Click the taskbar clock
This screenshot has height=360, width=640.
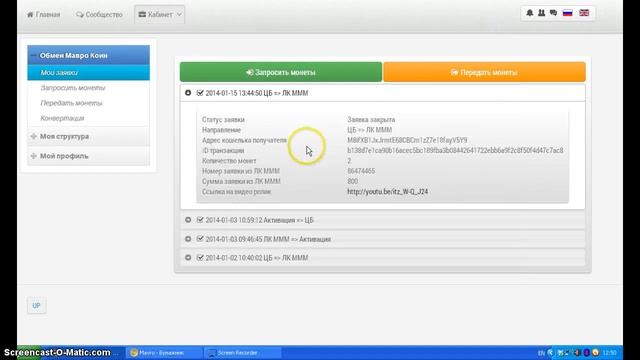609,353
